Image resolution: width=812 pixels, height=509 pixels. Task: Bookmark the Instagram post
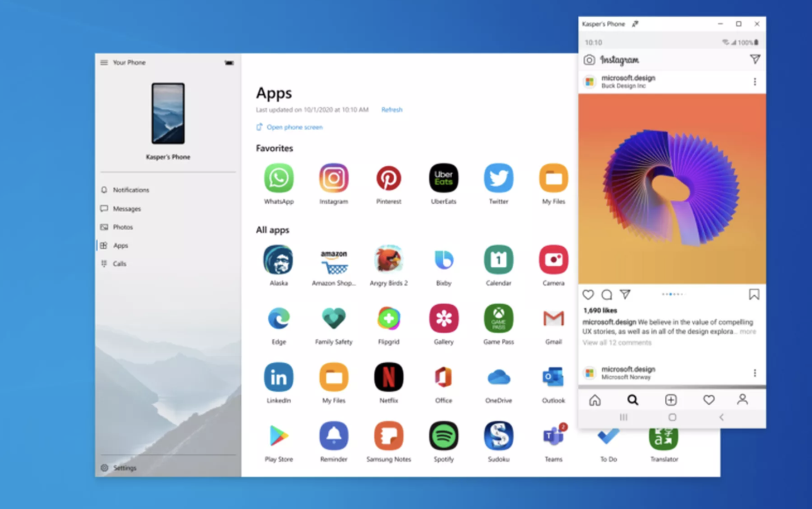click(753, 295)
